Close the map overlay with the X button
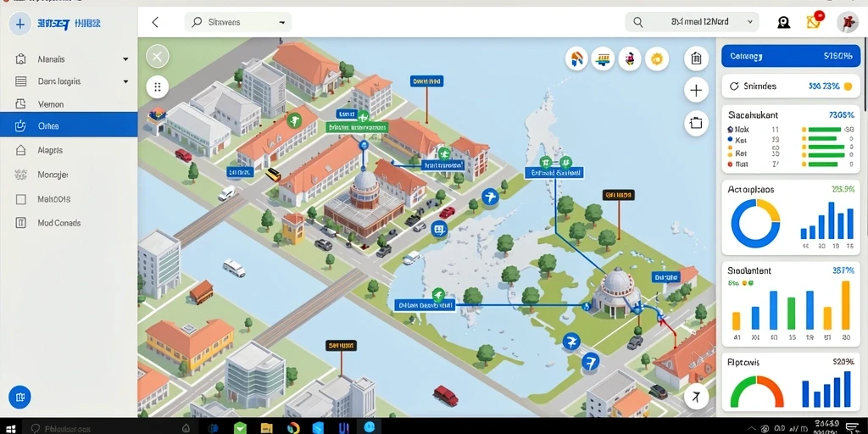Viewport: 868px width, 434px height. tap(157, 57)
